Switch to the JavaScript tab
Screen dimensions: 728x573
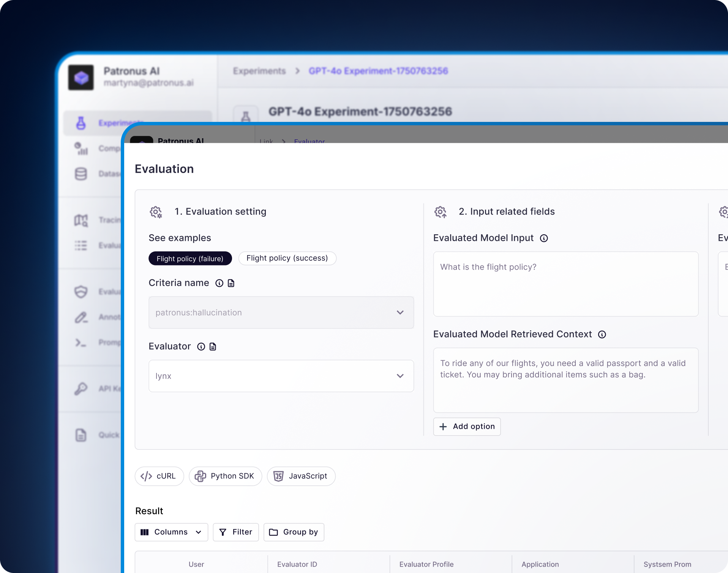[301, 476]
